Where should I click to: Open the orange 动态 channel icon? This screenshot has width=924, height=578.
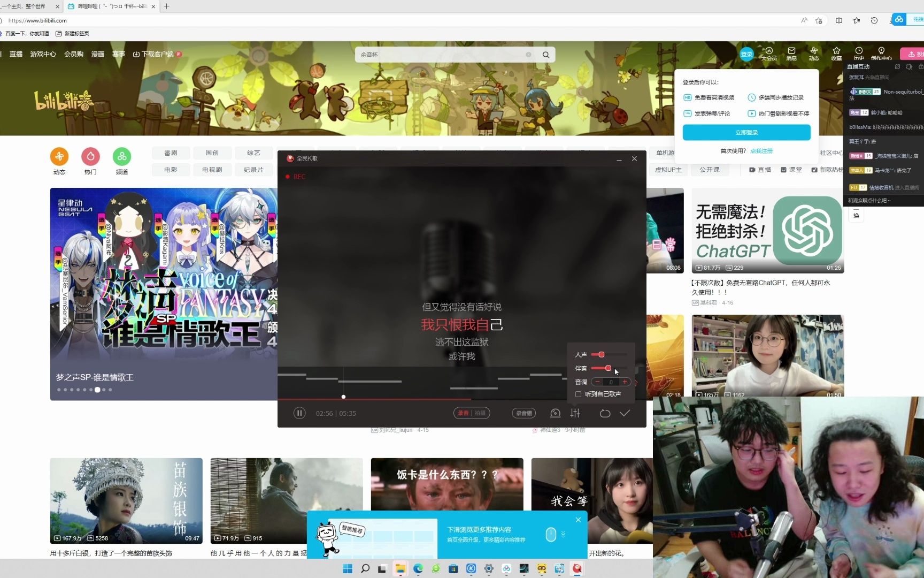coord(59,156)
